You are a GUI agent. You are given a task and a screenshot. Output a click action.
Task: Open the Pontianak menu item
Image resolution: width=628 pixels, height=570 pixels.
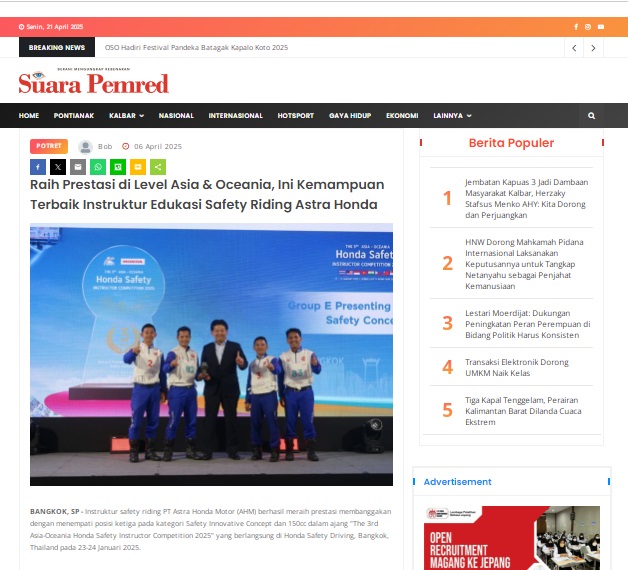[x=74, y=116]
